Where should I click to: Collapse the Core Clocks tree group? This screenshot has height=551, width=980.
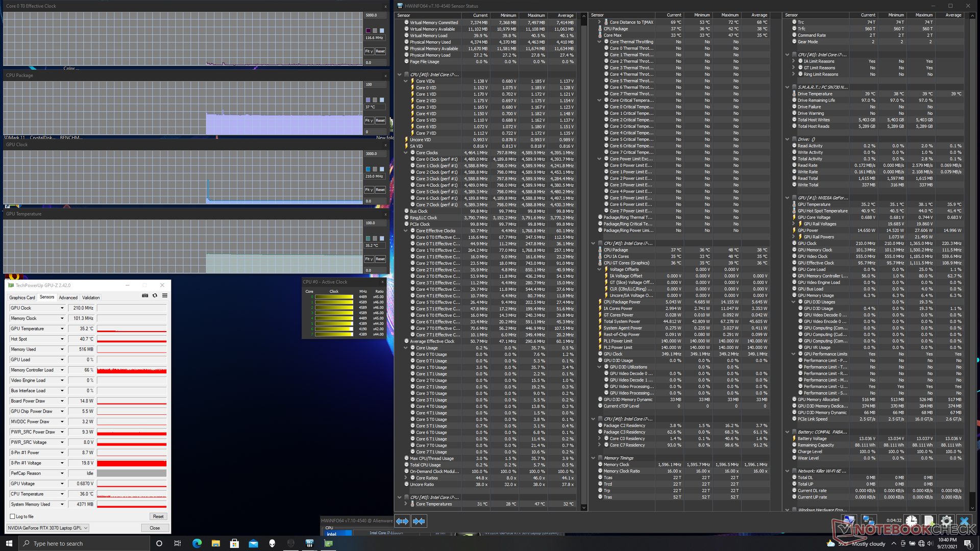[x=406, y=153]
